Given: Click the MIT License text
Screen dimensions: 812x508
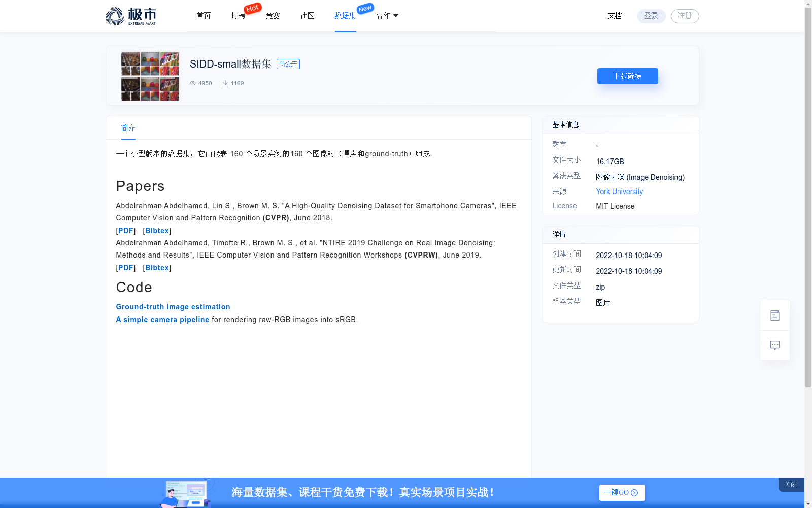Looking at the screenshot, I should coord(615,206).
